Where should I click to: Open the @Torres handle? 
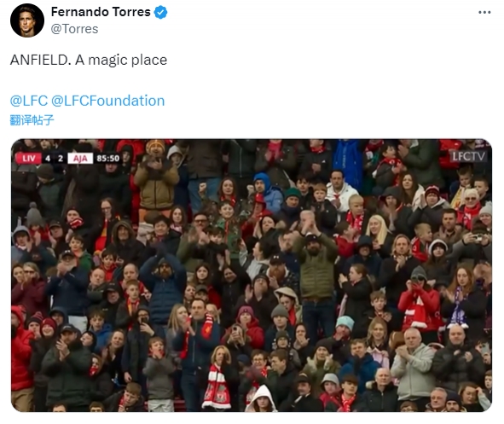tap(74, 29)
